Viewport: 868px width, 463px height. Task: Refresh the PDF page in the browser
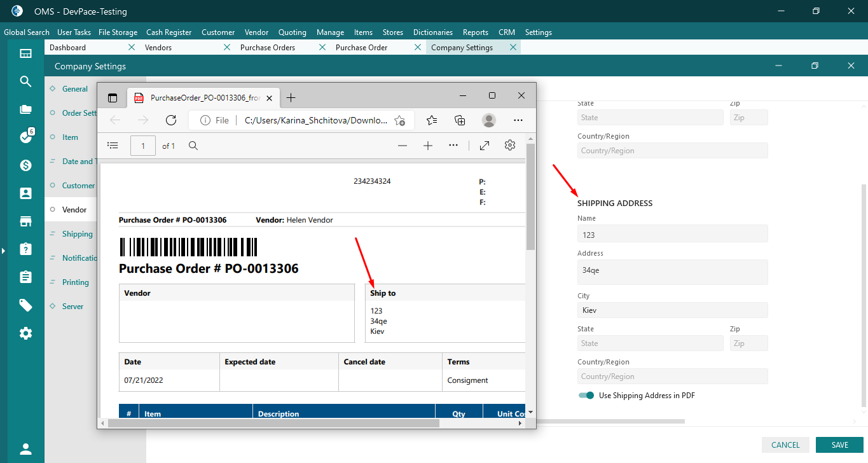pyautogui.click(x=170, y=120)
